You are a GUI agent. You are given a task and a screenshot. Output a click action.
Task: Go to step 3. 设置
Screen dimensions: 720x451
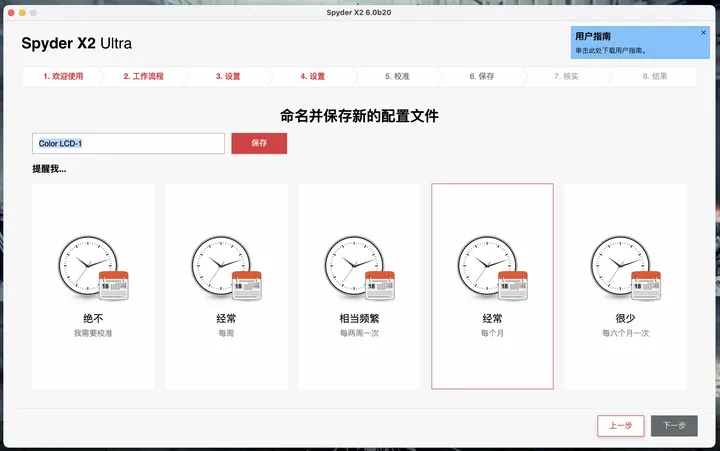[228, 76]
